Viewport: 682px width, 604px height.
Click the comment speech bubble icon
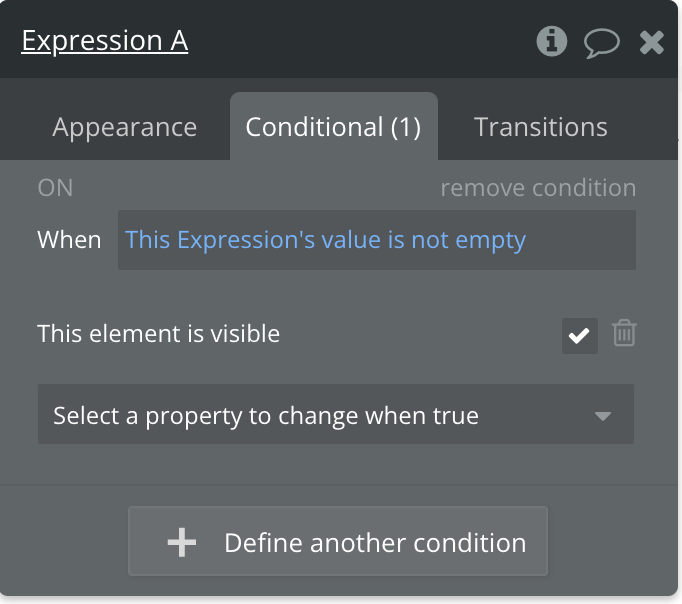pos(601,42)
